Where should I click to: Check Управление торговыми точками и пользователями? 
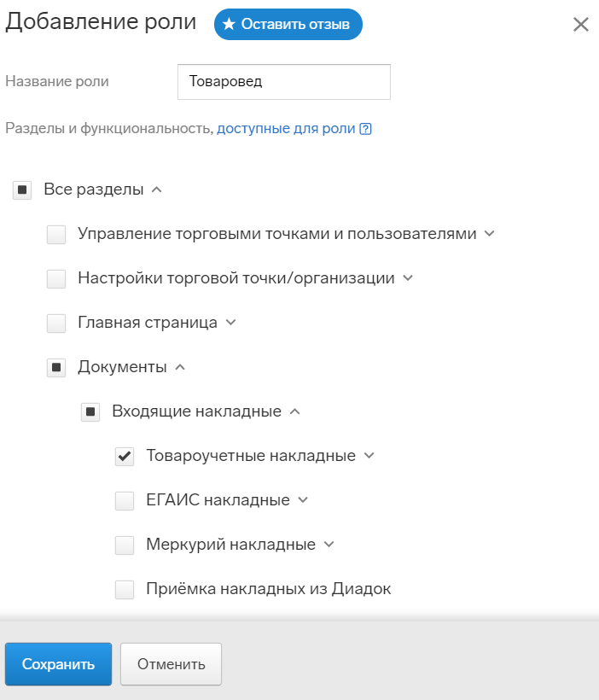pyautogui.click(x=56, y=234)
